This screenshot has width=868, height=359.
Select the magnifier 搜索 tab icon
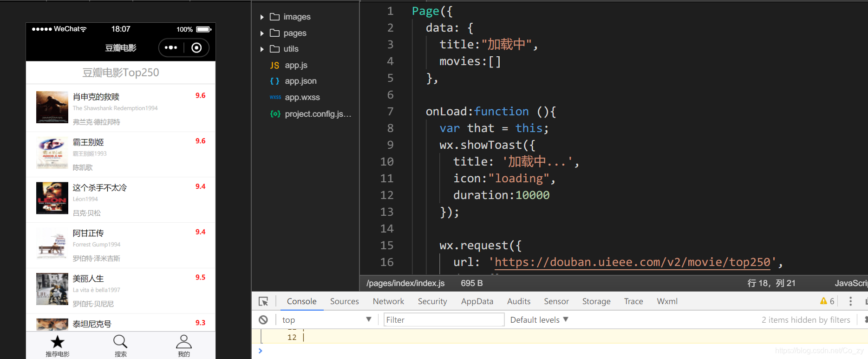120,342
